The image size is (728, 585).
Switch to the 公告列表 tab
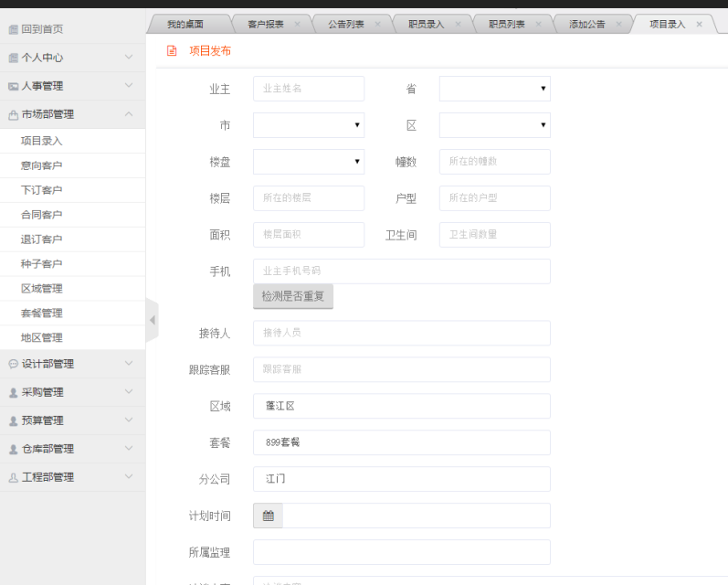pyautogui.click(x=344, y=25)
